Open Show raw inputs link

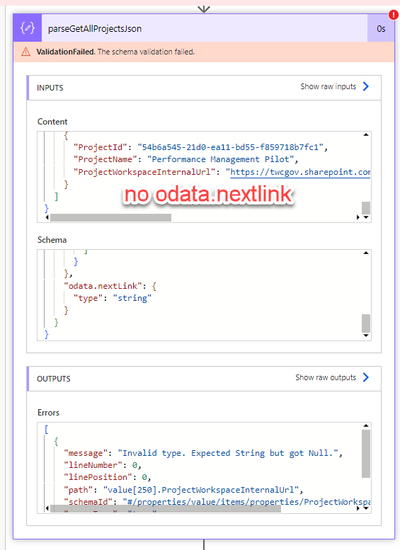pos(328,86)
